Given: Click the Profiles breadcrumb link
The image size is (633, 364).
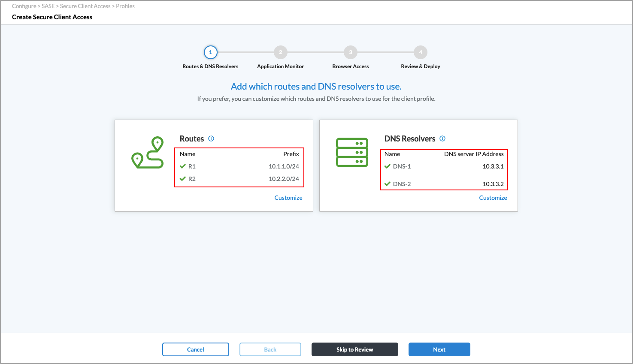Looking at the screenshot, I should [x=125, y=6].
